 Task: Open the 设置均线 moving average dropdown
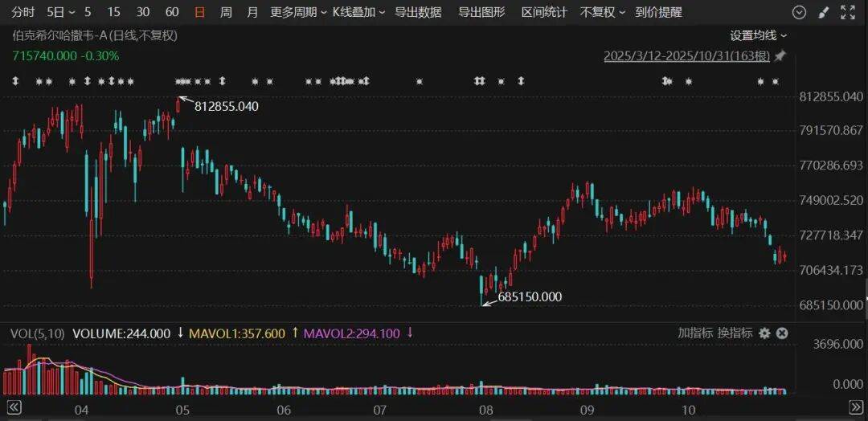pyautogui.click(x=758, y=35)
